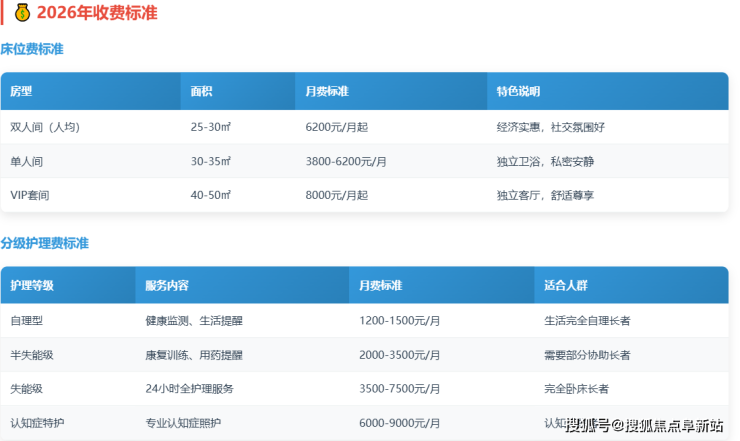Click the 2026年收费标准 title text

(96, 13)
